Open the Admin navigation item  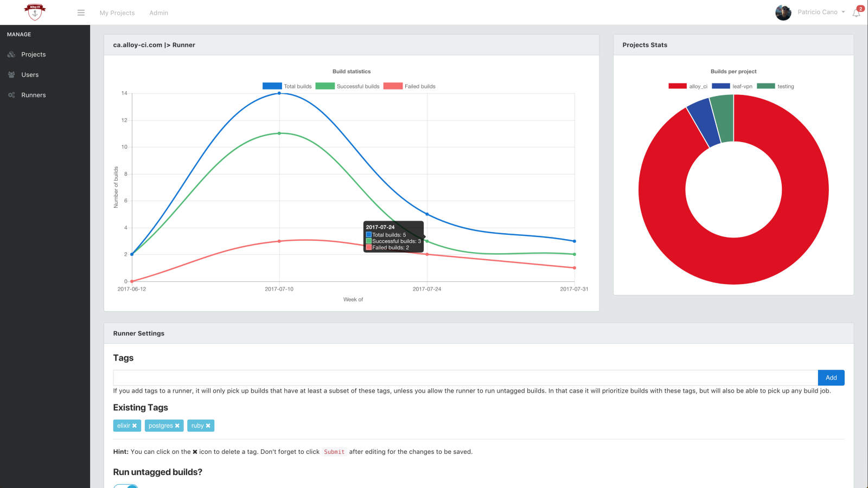pyautogui.click(x=158, y=13)
